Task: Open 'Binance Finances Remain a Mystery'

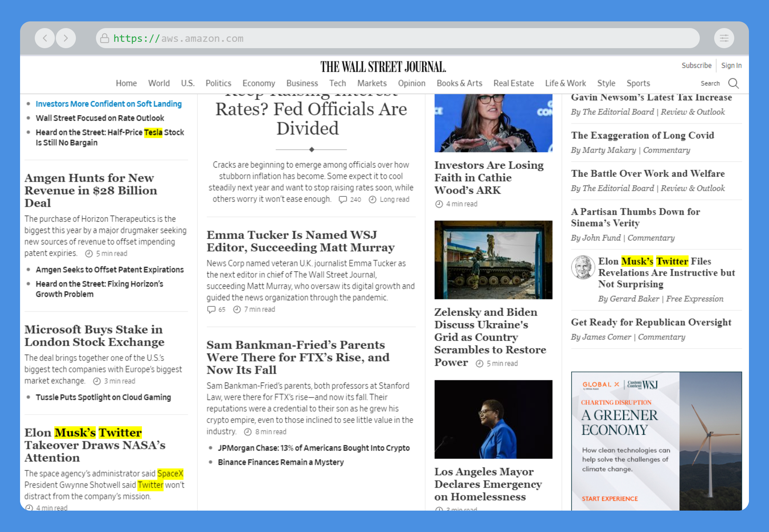Action: pyautogui.click(x=281, y=462)
